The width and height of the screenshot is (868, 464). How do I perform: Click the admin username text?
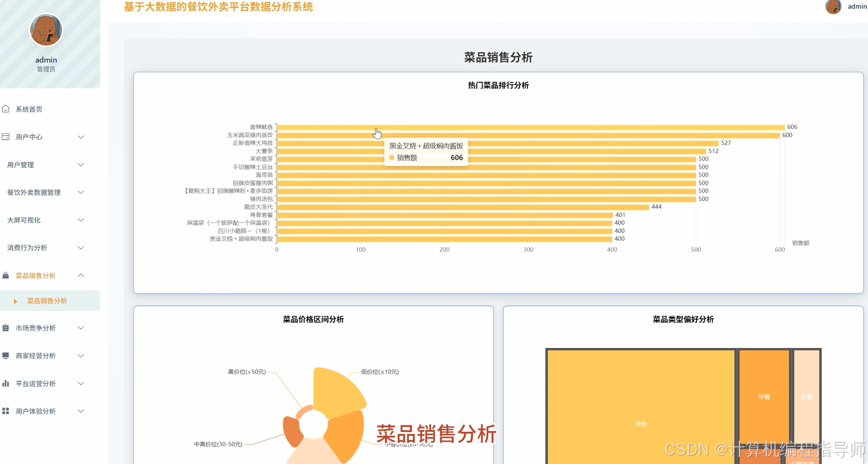857,6
